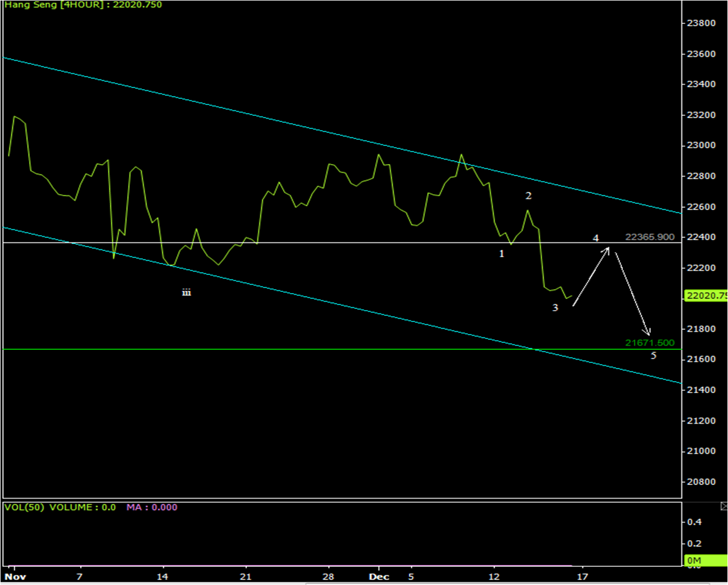Click the 17 date tick label

pyautogui.click(x=581, y=576)
